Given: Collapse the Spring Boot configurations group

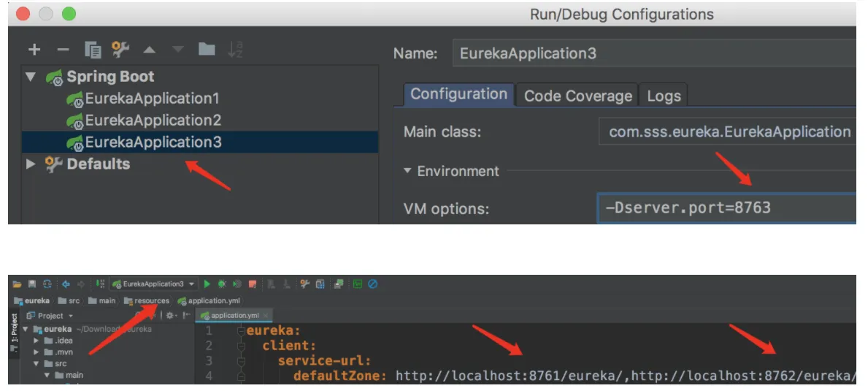Looking at the screenshot, I should pos(31,77).
